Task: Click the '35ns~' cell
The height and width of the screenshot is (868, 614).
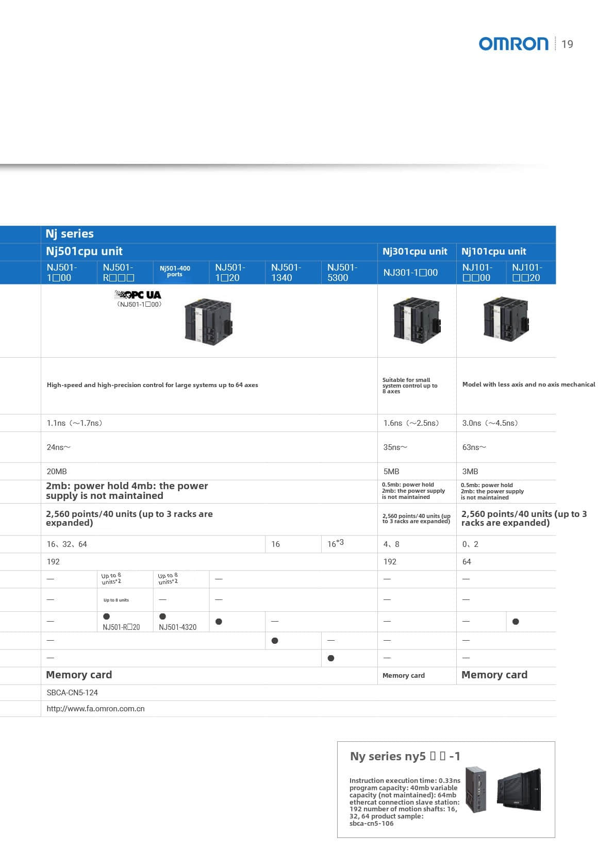Action: pyautogui.click(x=395, y=447)
